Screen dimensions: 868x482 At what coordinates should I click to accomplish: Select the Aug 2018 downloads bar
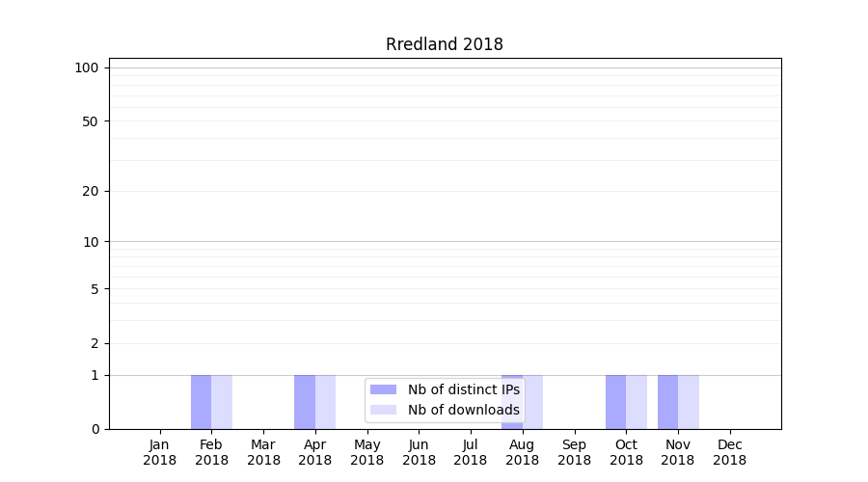coord(533,402)
